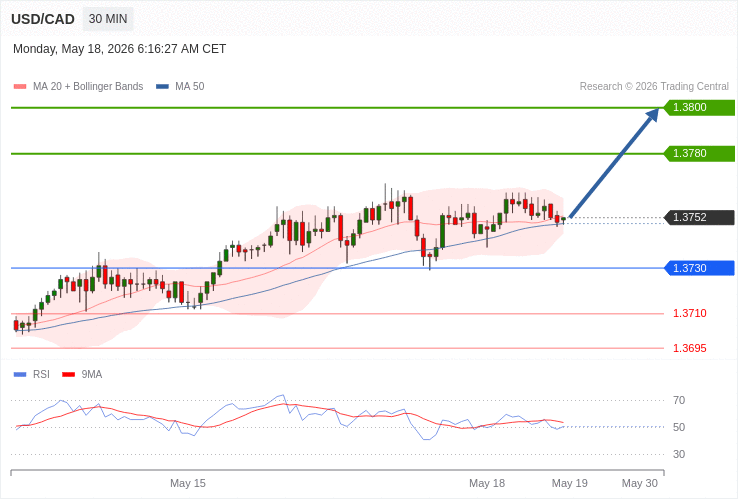Click the May 30 date axis label
The image size is (738, 500).
pos(640,484)
